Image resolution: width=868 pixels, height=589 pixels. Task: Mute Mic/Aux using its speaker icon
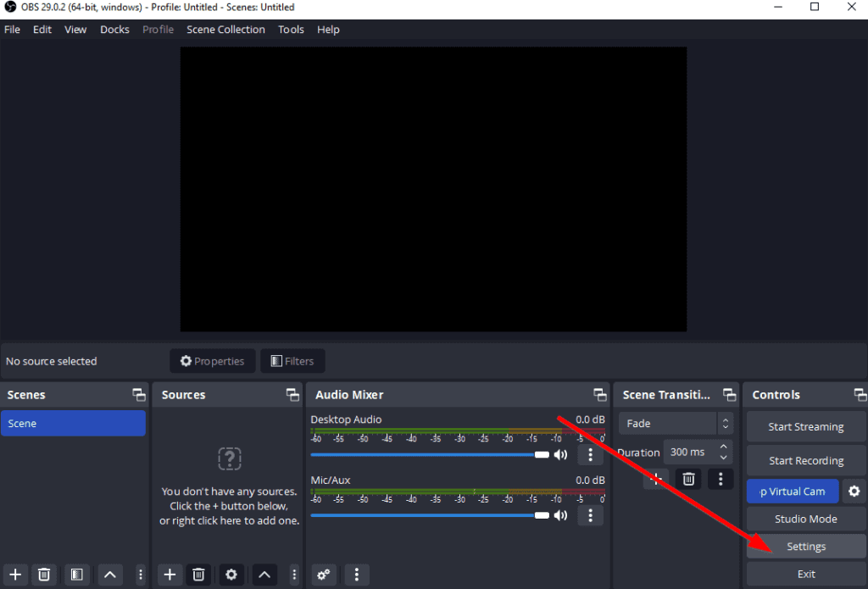click(x=560, y=515)
